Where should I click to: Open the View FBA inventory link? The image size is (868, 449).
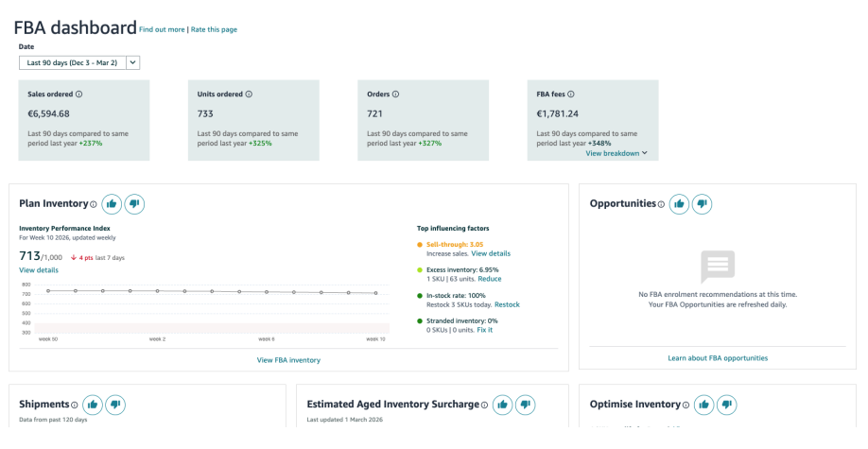coord(288,360)
